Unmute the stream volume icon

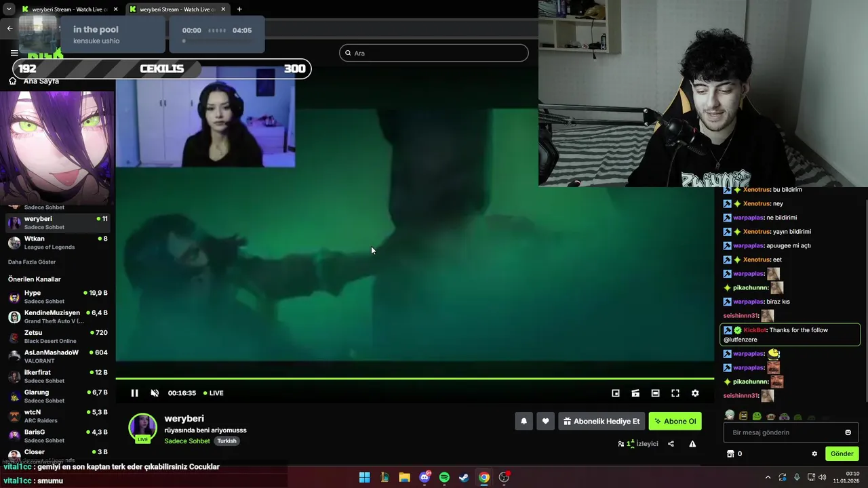point(155,393)
